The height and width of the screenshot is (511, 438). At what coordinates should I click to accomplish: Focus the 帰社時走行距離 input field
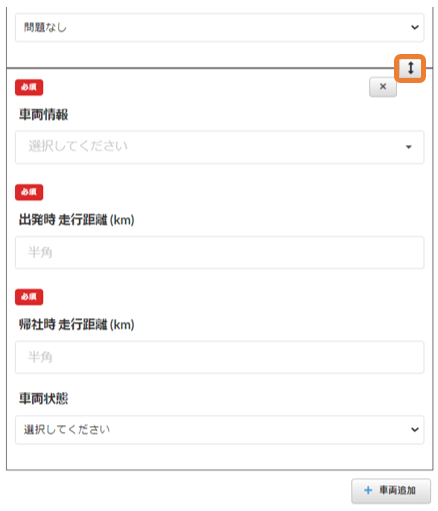tap(219, 357)
